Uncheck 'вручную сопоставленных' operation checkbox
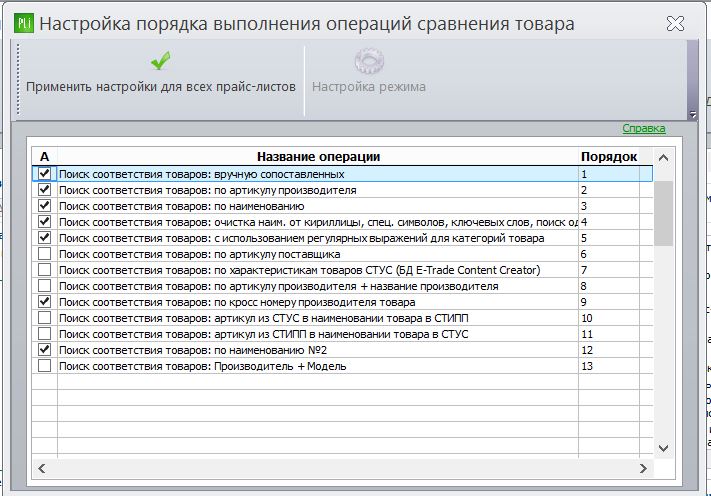Image resolution: width=711 pixels, height=496 pixels. click(44, 173)
